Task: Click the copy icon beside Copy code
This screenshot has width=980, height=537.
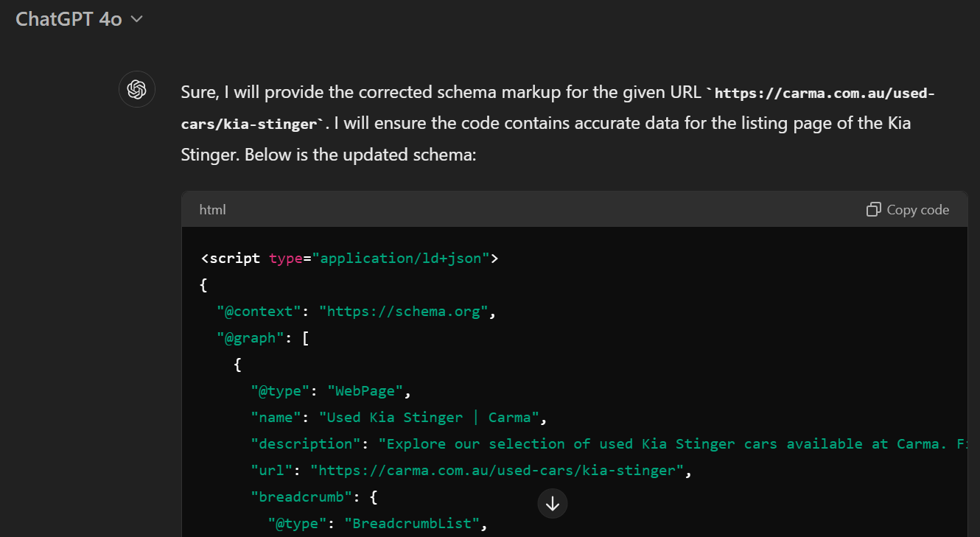Action: (x=873, y=210)
